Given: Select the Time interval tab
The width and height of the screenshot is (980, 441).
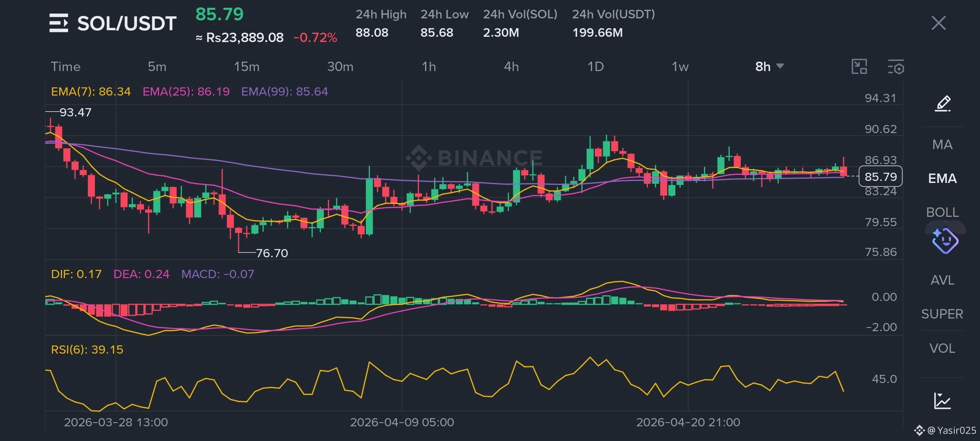Looking at the screenshot, I should [65, 67].
